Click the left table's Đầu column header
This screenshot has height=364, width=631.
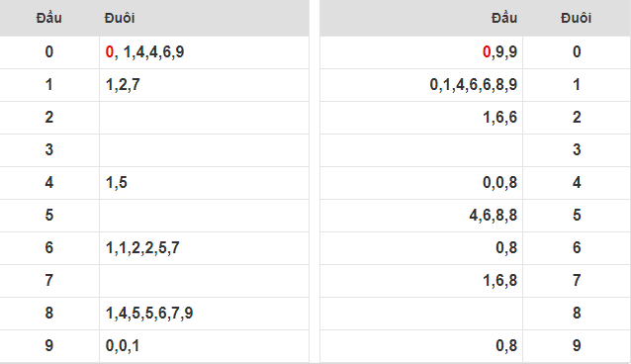point(48,18)
